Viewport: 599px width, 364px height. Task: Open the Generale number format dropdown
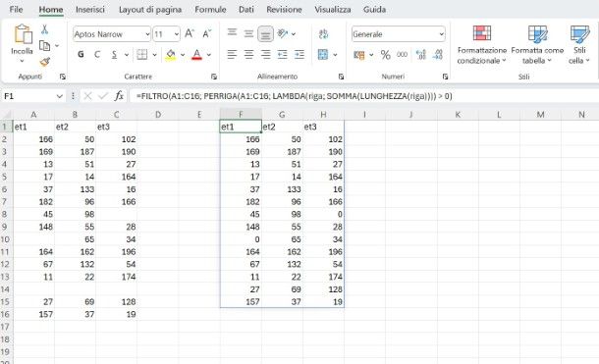point(441,34)
